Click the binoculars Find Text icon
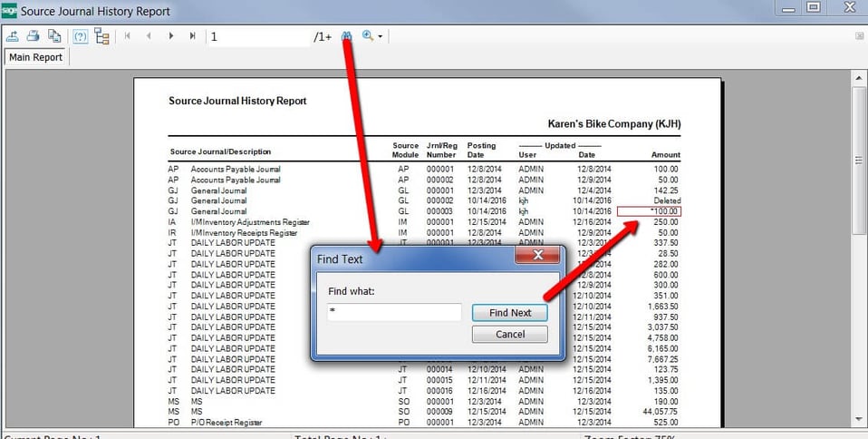The width and height of the screenshot is (868, 439). click(x=346, y=36)
